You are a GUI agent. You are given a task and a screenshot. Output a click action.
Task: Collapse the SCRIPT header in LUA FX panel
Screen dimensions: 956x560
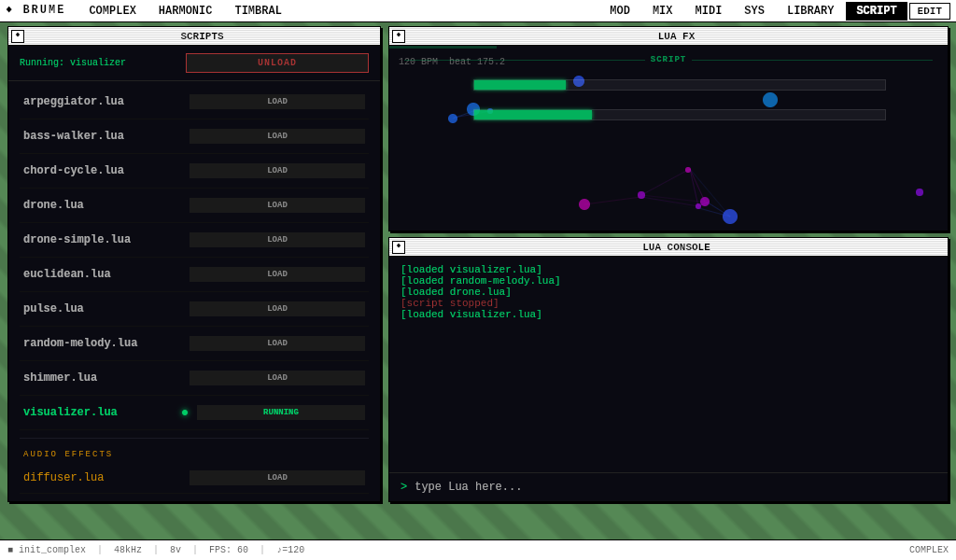[668, 59]
